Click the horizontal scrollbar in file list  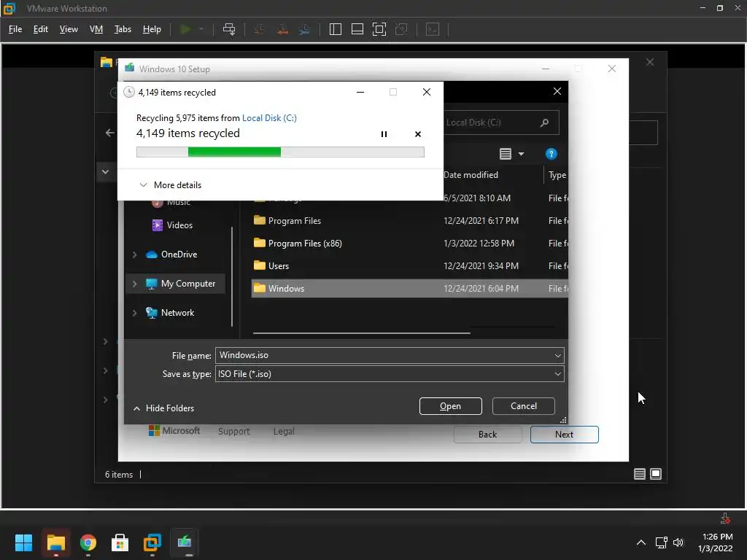point(362,332)
